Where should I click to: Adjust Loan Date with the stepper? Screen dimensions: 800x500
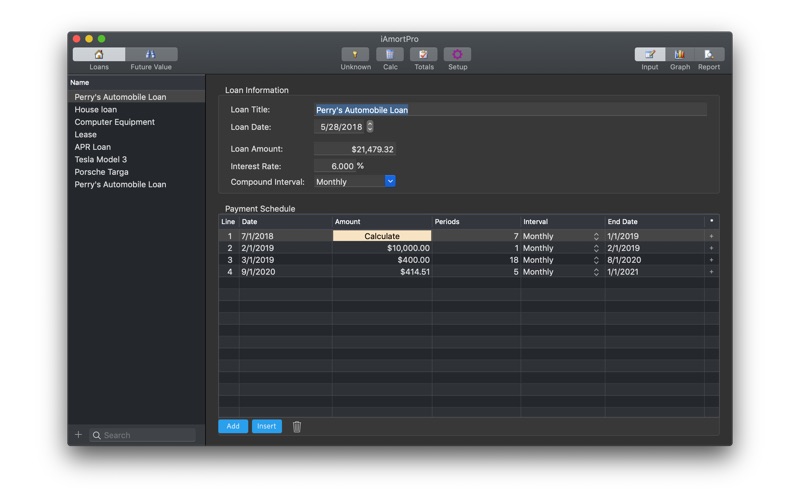(x=370, y=127)
